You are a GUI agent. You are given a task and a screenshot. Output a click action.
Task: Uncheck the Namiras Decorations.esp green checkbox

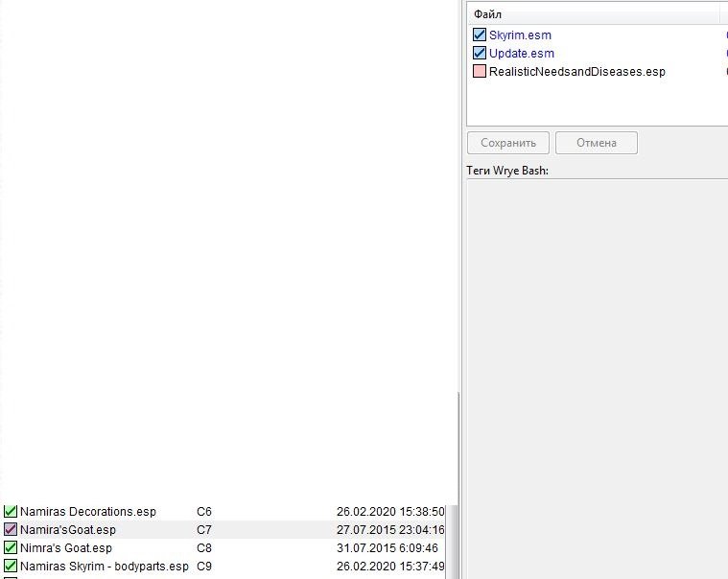tap(11, 512)
